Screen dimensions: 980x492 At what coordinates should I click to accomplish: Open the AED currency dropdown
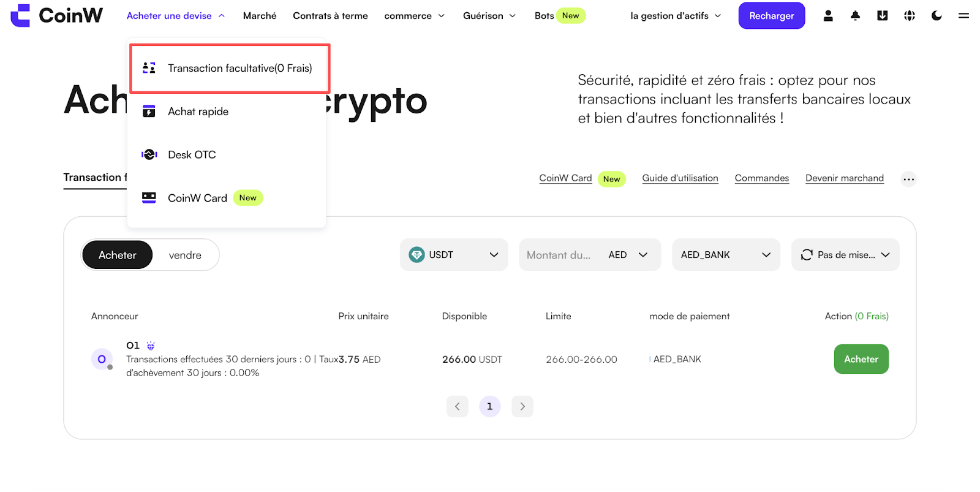[628, 255]
